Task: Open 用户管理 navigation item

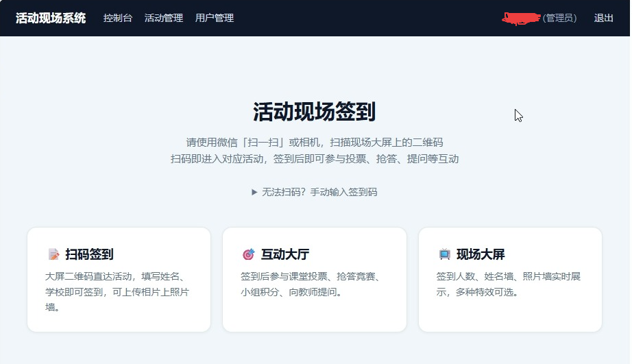Action: (215, 18)
